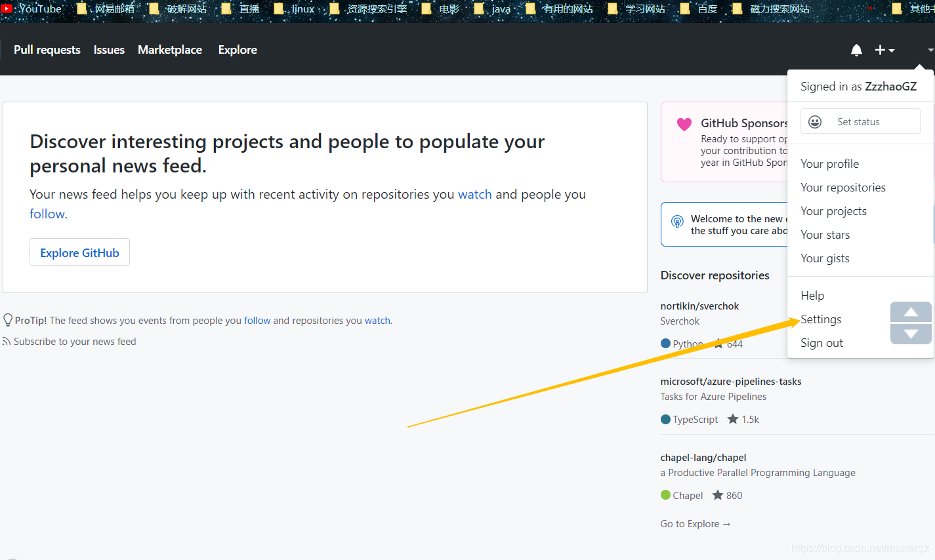935x560 pixels.
Task: Open the 磁力搜索网站 bookmark folder
Action: click(x=771, y=9)
